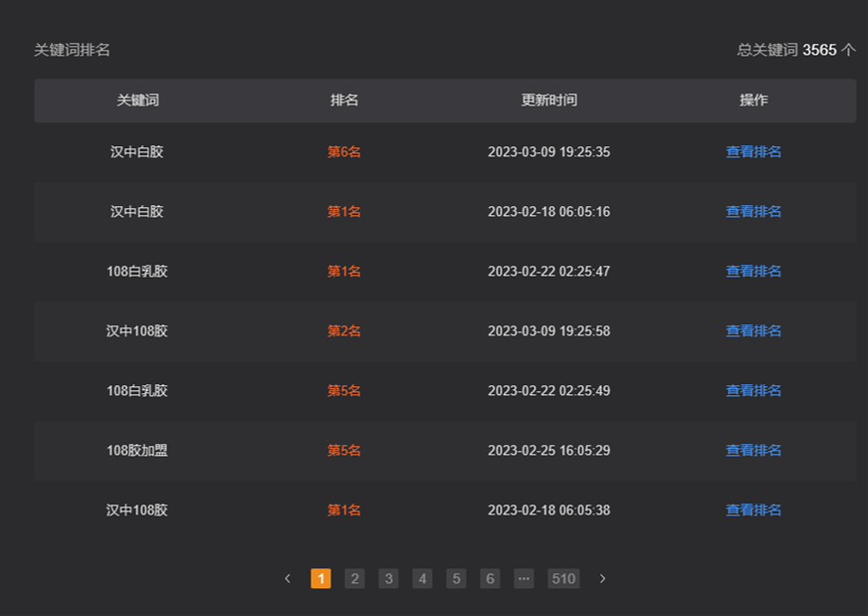This screenshot has height=616, width=868.
Task: Expand the pagination ellipsis for more pages
Action: pyautogui.click(x=524, y=578)
